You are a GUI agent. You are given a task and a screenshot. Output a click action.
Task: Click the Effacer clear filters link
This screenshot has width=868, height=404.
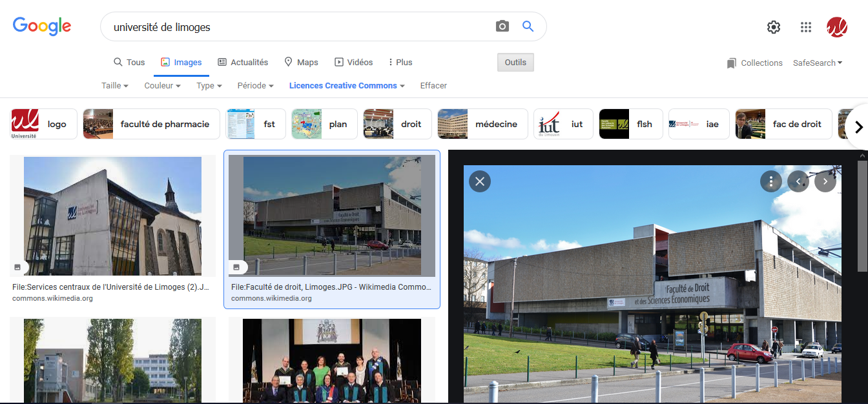pos(433,86)
